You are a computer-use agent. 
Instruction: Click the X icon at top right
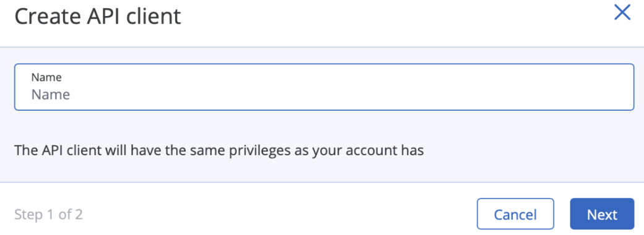coord(622,12)
